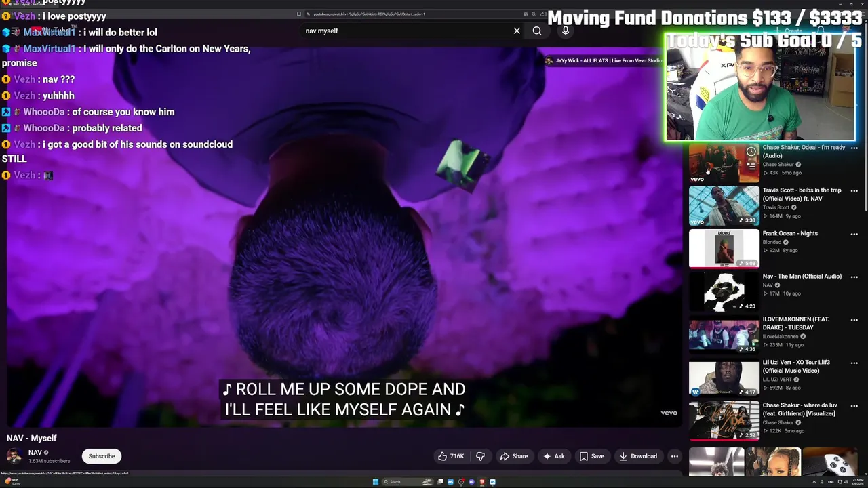
Task: Open Task View on the taskbar
Action: [440, 482]
